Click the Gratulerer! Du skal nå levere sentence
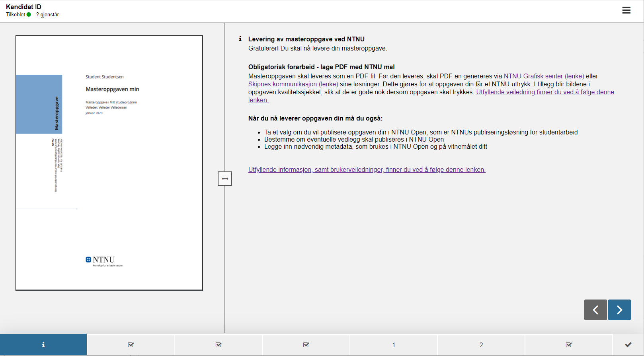The image size is (644, 356). click(x=318, y=48)
